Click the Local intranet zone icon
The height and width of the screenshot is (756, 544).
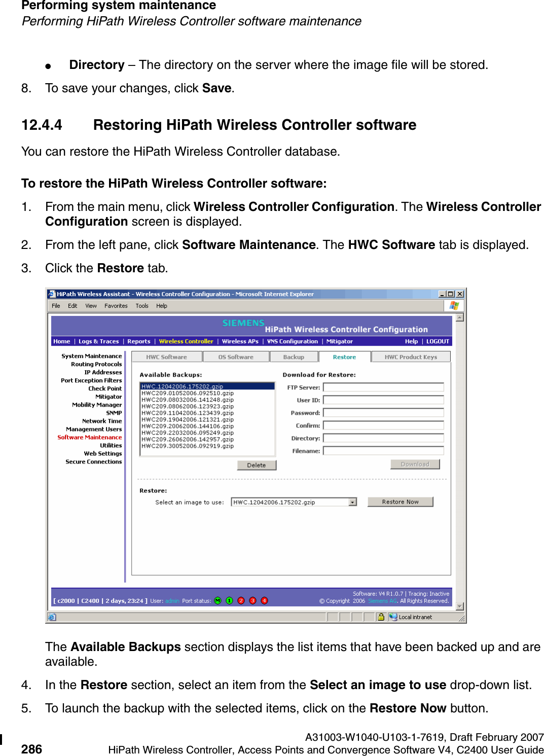[393, 617]
